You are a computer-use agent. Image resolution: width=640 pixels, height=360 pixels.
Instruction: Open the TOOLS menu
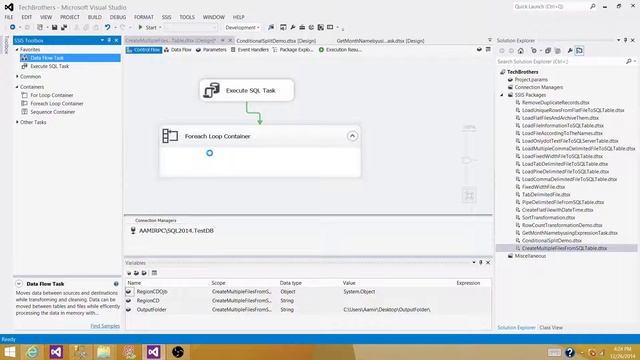(x=187, y=17)
